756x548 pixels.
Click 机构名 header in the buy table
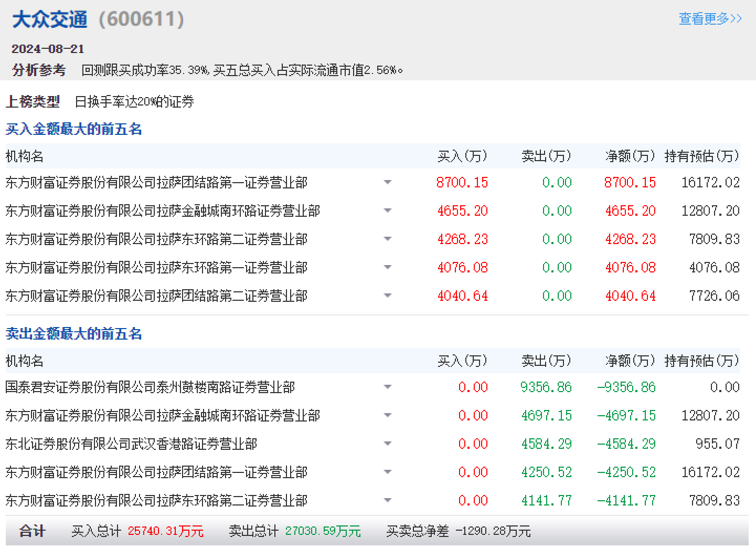pyautogui.click(x=25, y=156)
